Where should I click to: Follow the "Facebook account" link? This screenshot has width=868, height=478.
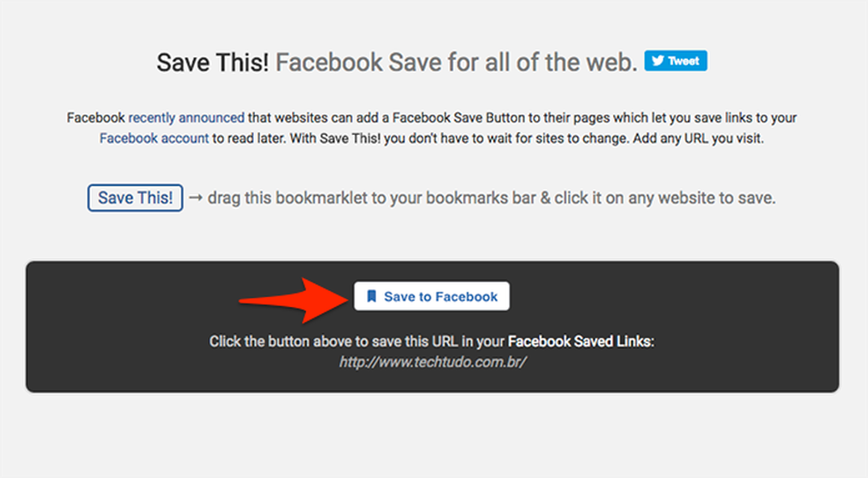point(154,138)
